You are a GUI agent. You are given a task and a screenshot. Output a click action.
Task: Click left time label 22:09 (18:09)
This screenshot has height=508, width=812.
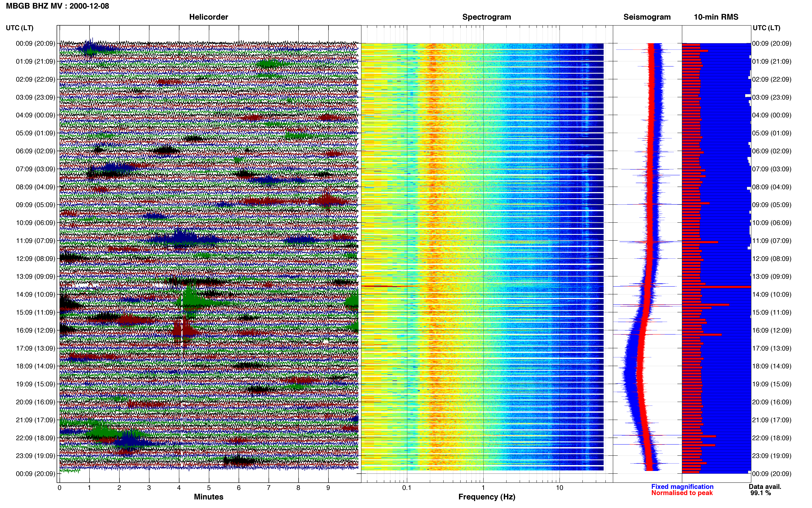point(35,438)
